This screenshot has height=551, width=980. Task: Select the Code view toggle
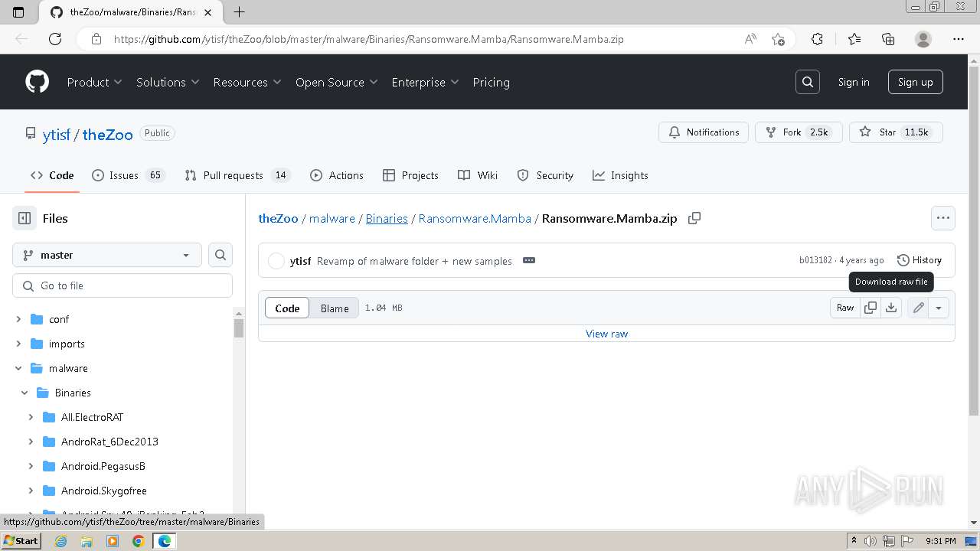287,308
